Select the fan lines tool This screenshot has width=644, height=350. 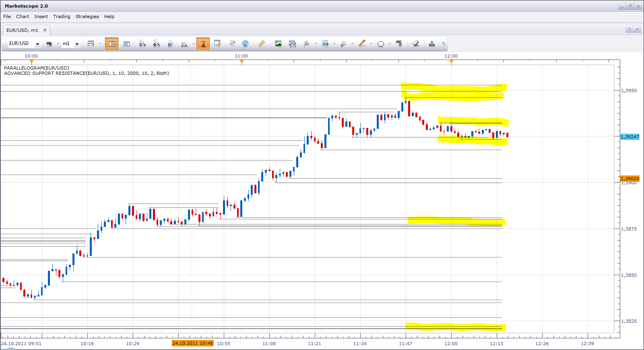point(343,44)
